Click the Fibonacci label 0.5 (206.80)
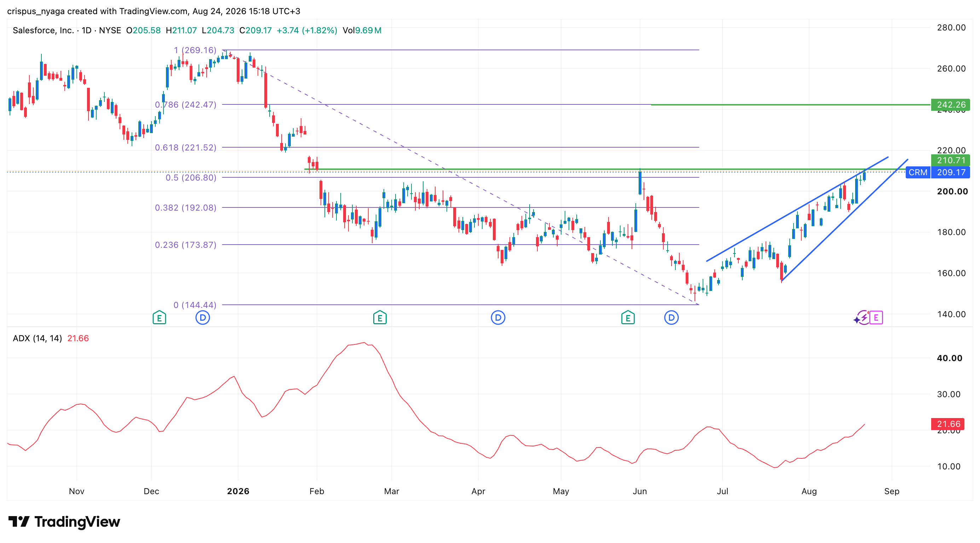The height and width of the screenshot is (543, 980). (191, 178)
